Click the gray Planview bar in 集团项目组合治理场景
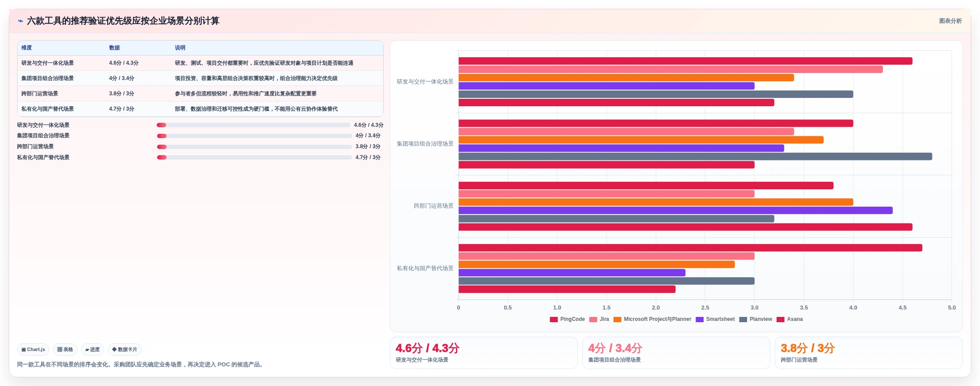Viewport: 980px width, 386px height. point(695,156)
